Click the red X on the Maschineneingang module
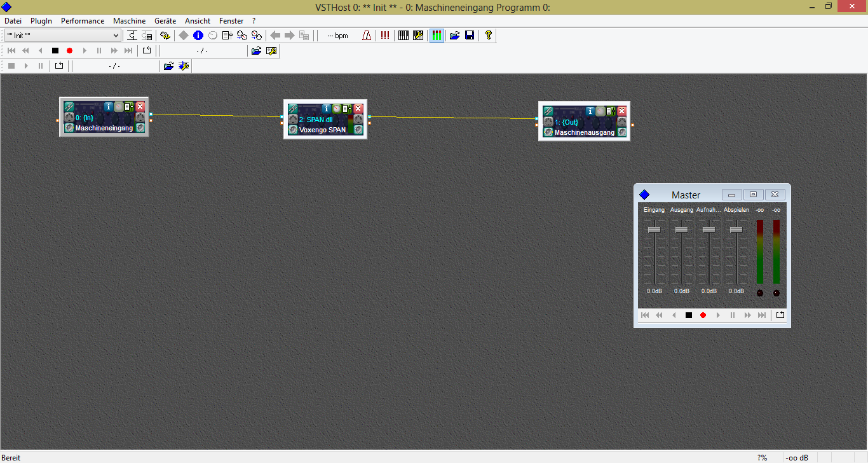Image resolution: width=868 pixels, height=463 pixels. (140, 106)
